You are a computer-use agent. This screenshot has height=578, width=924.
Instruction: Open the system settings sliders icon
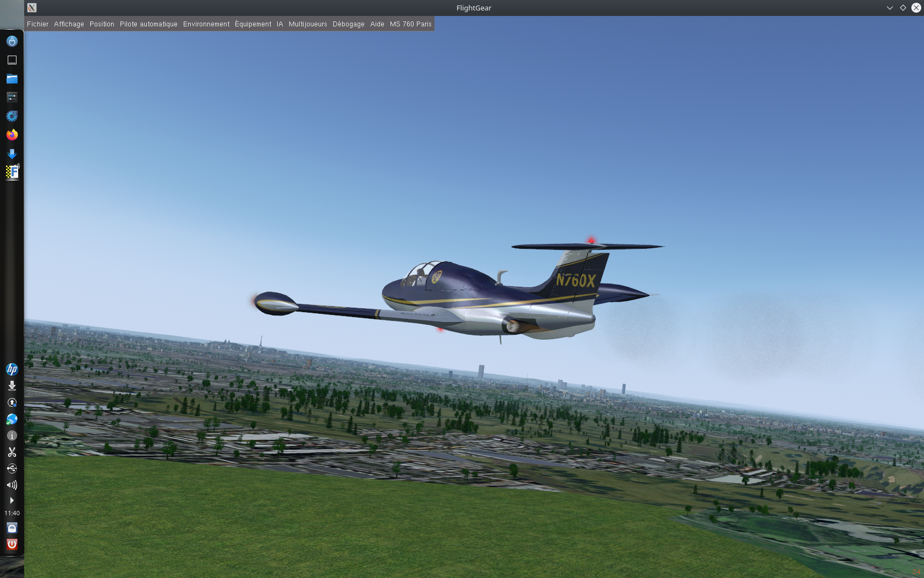tap(12, 97)
